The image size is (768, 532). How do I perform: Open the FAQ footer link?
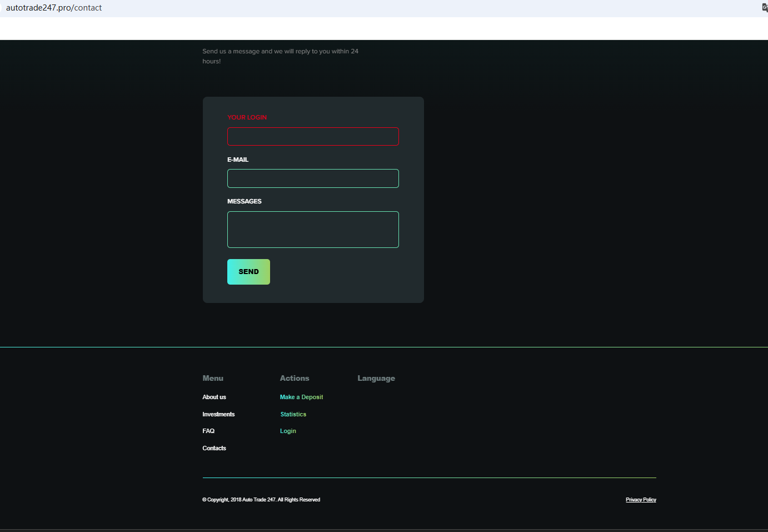tap(208, 431)
